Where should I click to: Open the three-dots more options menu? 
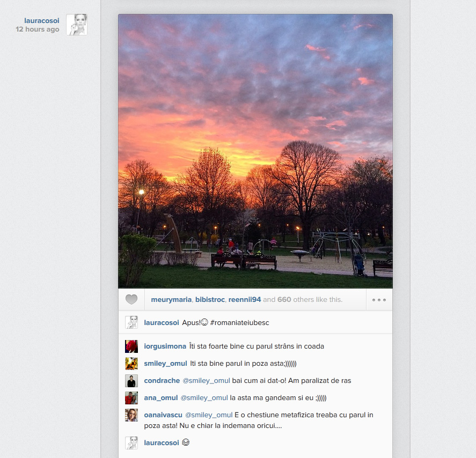tap(379, 300)
